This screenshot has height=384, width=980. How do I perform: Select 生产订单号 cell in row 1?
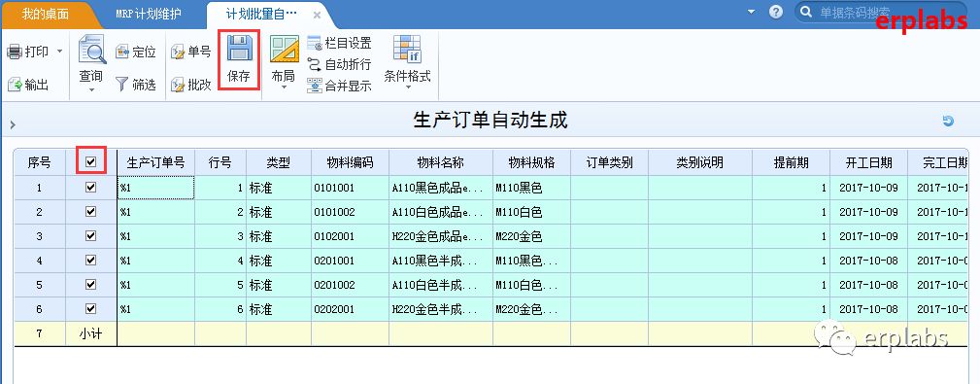click(155, 188)
